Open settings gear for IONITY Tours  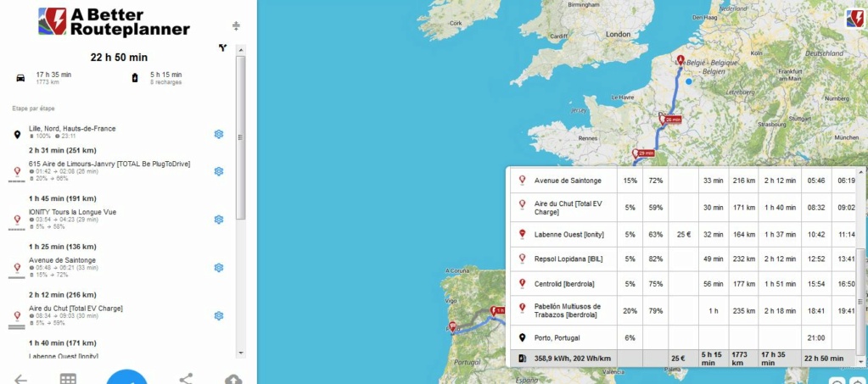219,220
